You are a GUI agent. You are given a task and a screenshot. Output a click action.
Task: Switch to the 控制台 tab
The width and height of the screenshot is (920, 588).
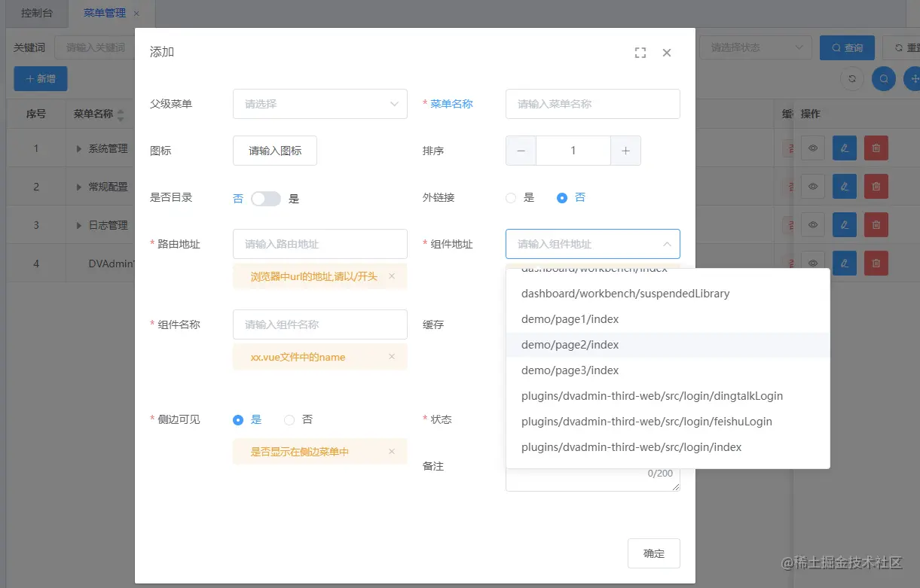[37, 14]
